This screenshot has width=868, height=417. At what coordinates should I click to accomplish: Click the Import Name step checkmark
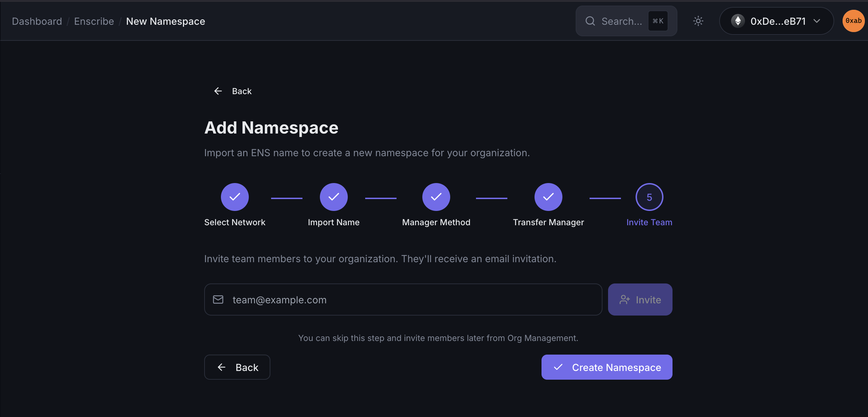click(x=333, y=197)
